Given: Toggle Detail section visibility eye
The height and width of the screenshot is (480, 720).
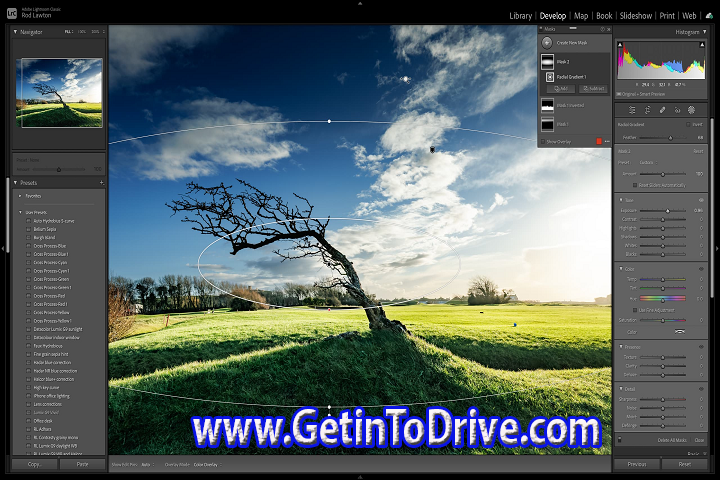Looking at the screenshot, I should (x=701, y=389).
